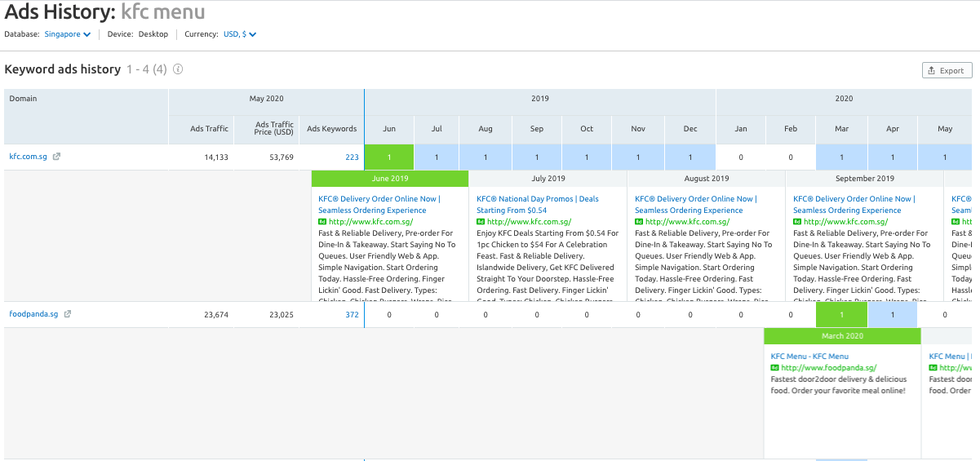The image size is (980, 461).
Task: Open August 2019 KFC Delivery ad title
Action: pyautogui.click(x=696, y=204)
